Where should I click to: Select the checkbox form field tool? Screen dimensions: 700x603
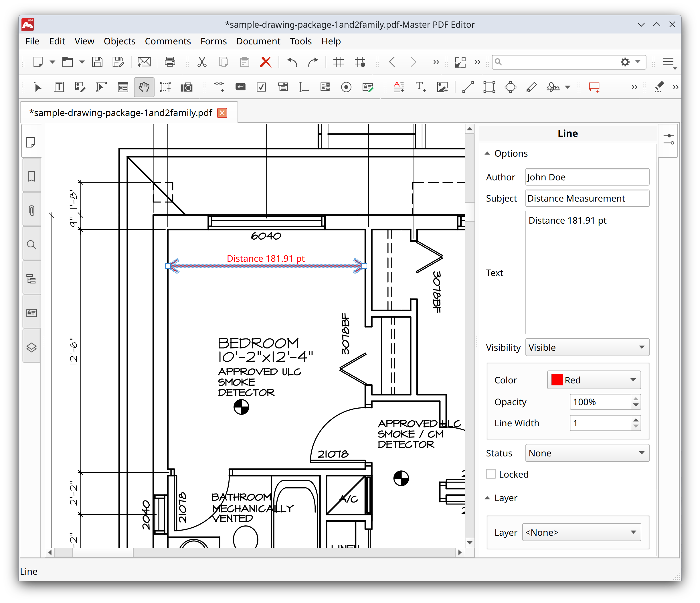(262, 87)
